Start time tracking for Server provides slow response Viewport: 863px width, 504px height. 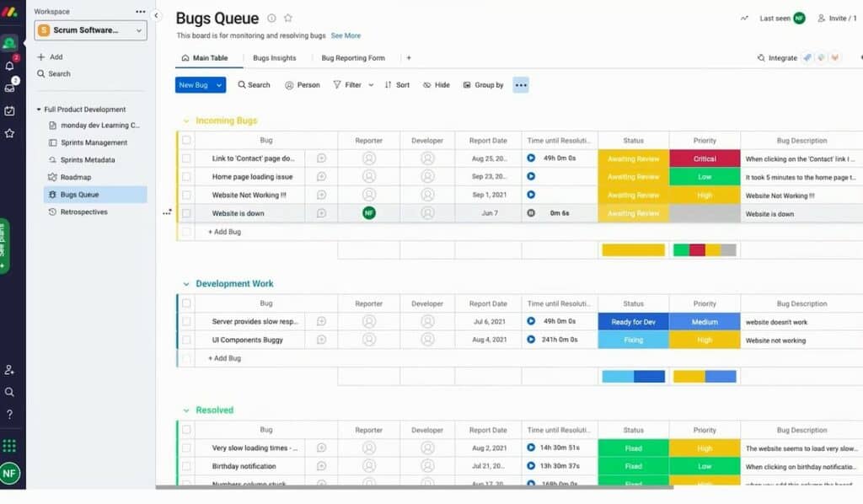click(531, 321)
